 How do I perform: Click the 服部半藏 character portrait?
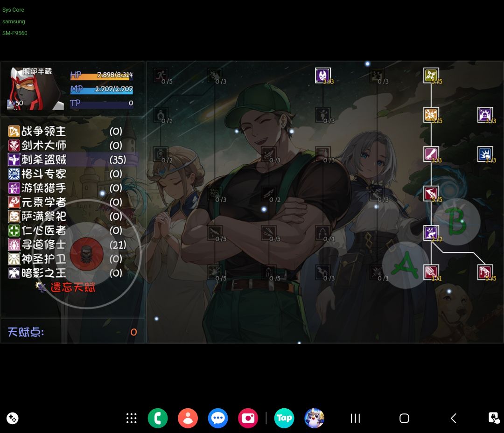pos(35,88)
